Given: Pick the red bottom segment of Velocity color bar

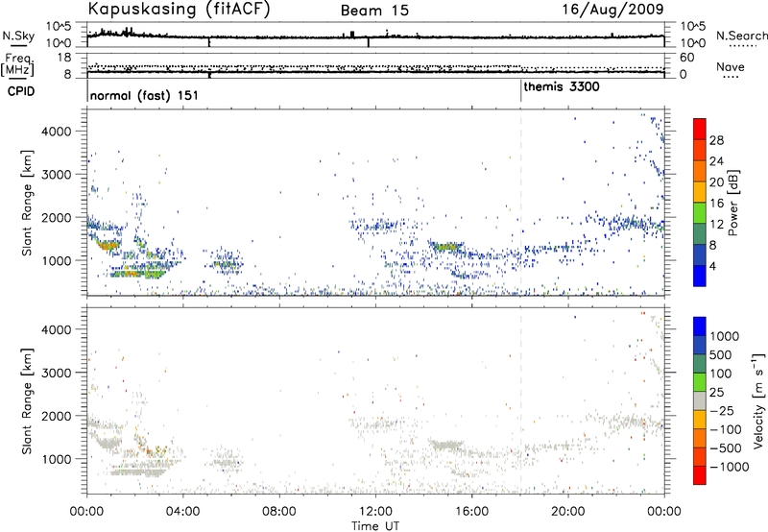Looking at the screenshot, I should [x=700, y=475].
